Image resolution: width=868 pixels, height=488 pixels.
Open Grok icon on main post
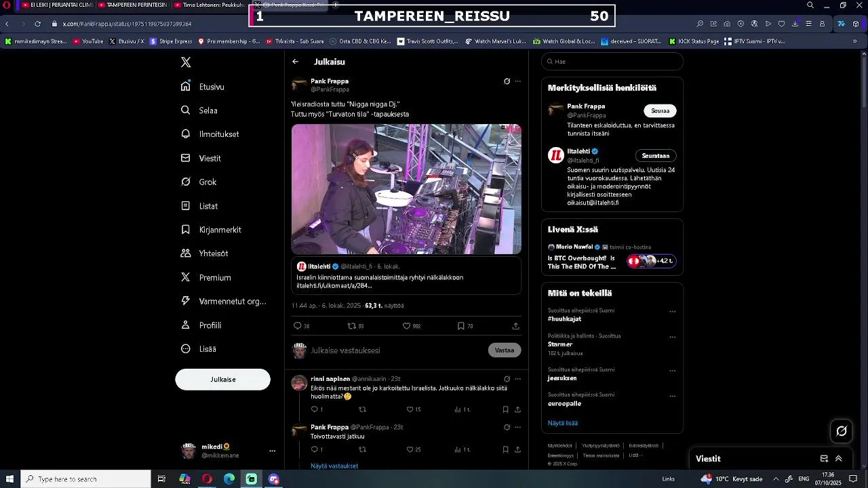pos(507,81)
